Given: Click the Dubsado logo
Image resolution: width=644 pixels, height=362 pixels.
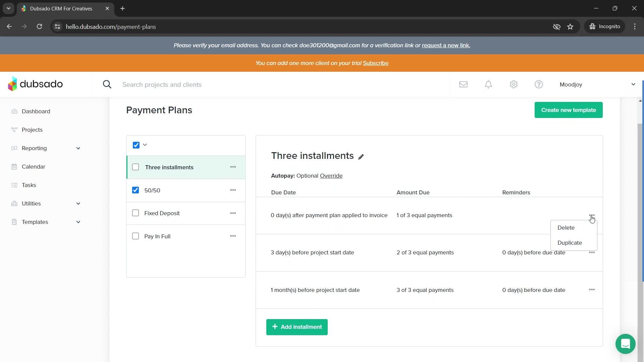Looking at the screenshot, I should point(35,84).
